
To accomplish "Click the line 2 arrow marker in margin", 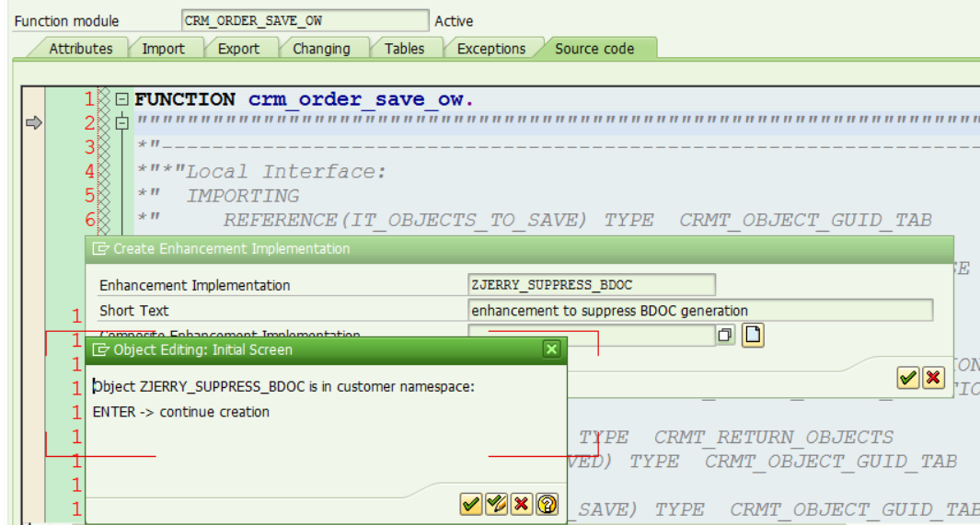I will click(34, 123).
